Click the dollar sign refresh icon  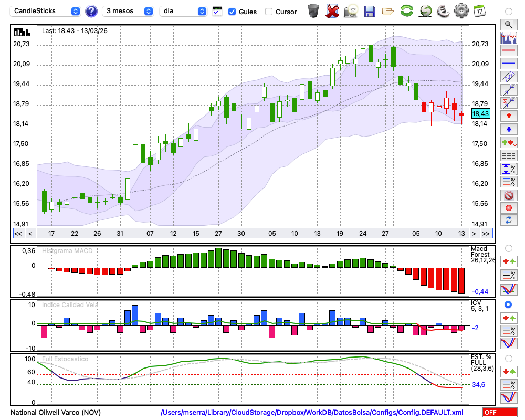coord(425,11)
